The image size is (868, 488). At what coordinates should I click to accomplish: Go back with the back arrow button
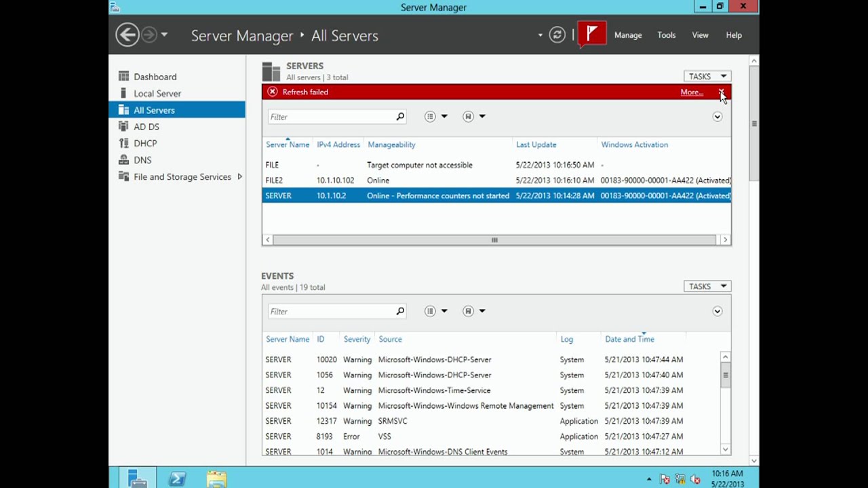127,35
